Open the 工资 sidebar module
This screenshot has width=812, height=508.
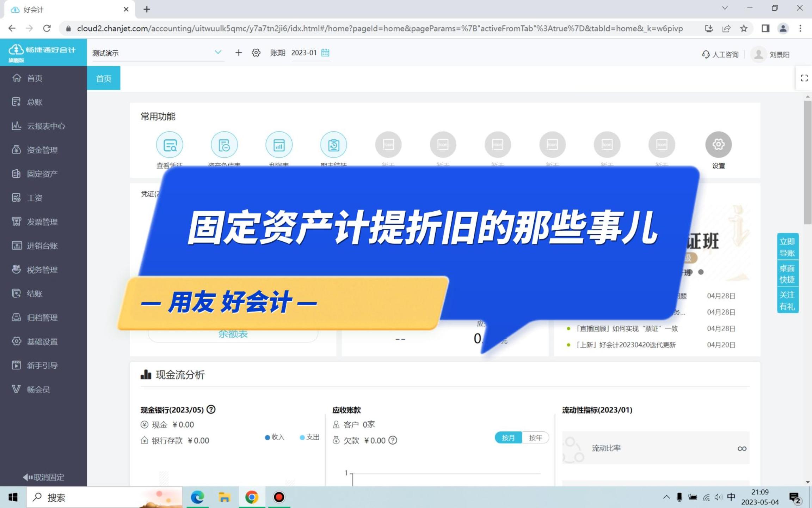tap(43, 198)
